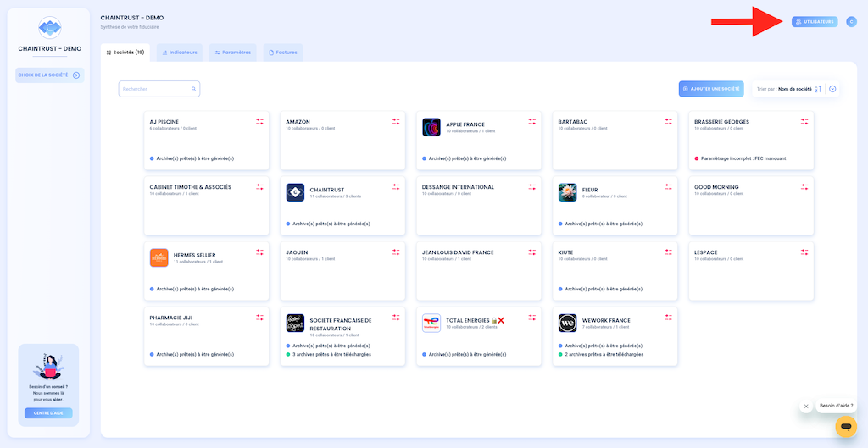Click the Apple France logo thumbnail
868x448 pixels.
(x=431, y=127)
